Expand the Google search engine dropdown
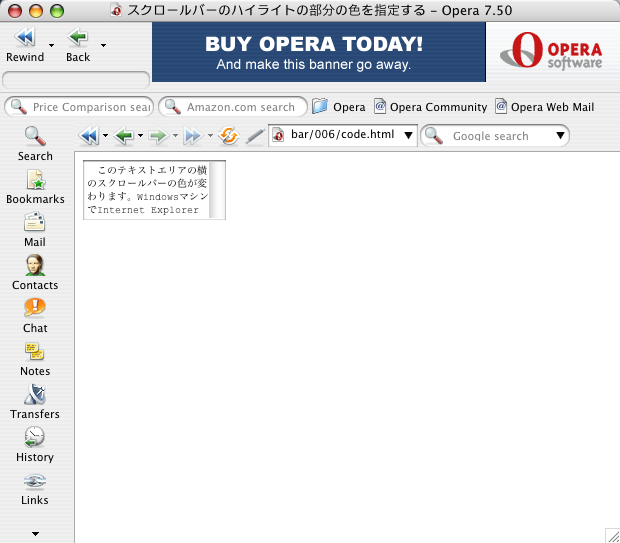Screen dimensions: 620x543 [x=560, y=136]
